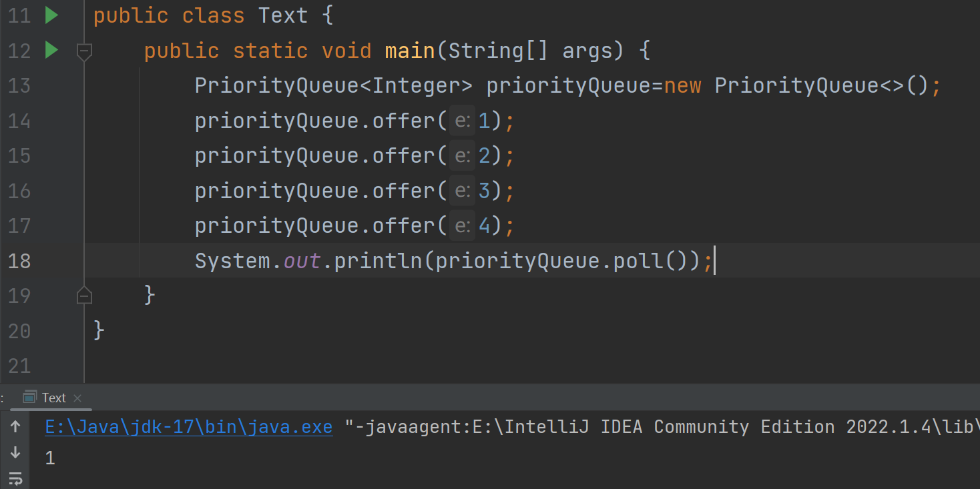Click the -javaagent argument text in console

point(662,427)
